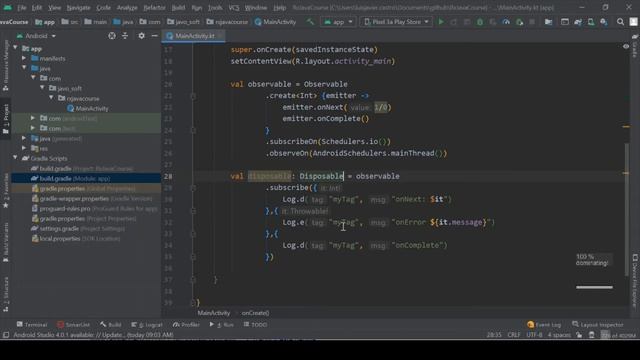Screen dimensions: 640x360
Task: Click the Make Project hammer icon
Action: point(310,22)
